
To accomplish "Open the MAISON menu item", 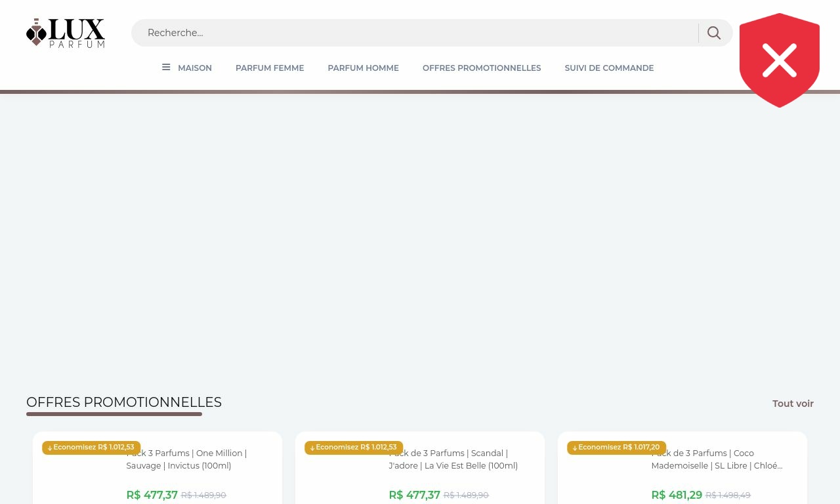I will pyautogui.click(x=195, y=68).
